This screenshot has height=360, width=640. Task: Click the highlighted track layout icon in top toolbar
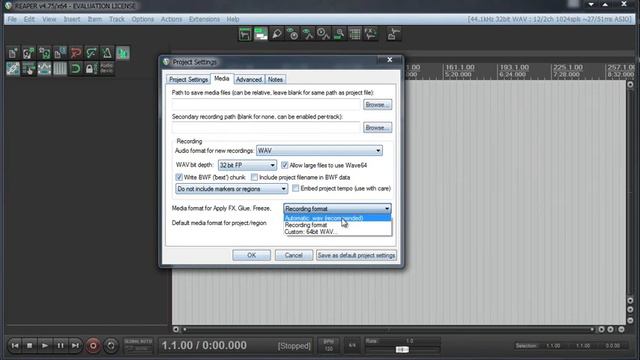261,34
